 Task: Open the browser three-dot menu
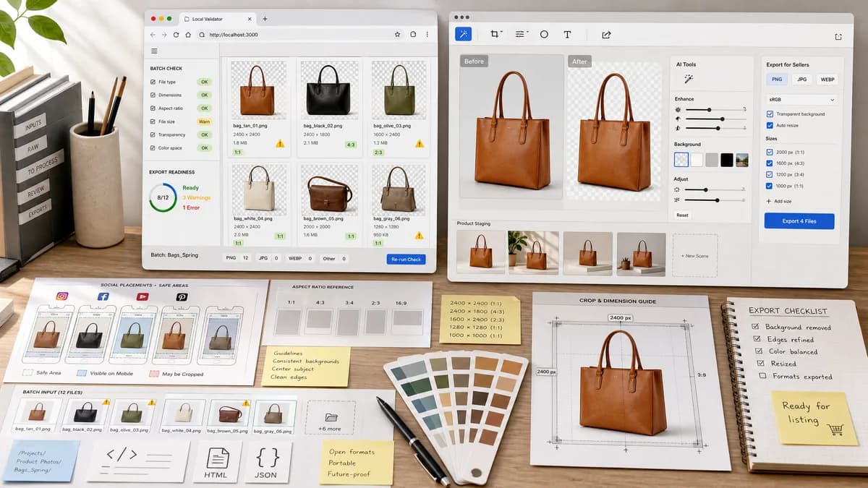point(427,34)
